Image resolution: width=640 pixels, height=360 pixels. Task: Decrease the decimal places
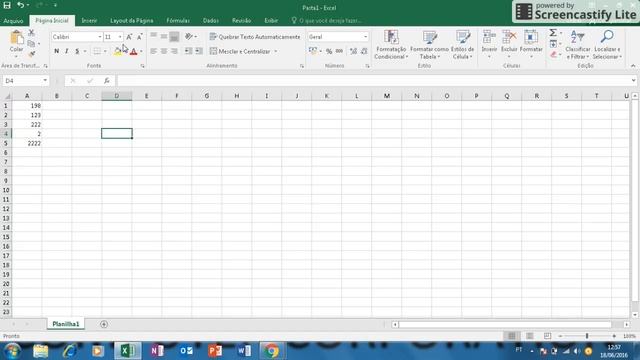point(364,51)
